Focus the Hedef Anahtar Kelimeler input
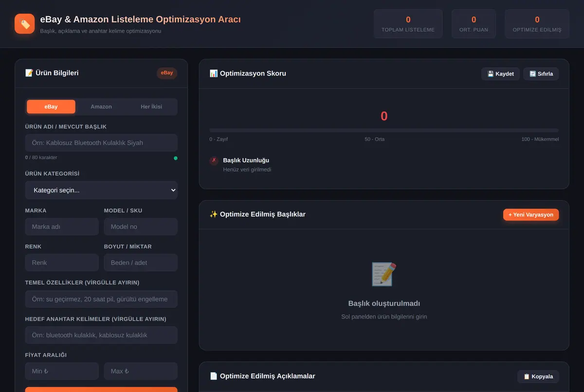The height and width of the screenshot is (392, 584). 101,335
